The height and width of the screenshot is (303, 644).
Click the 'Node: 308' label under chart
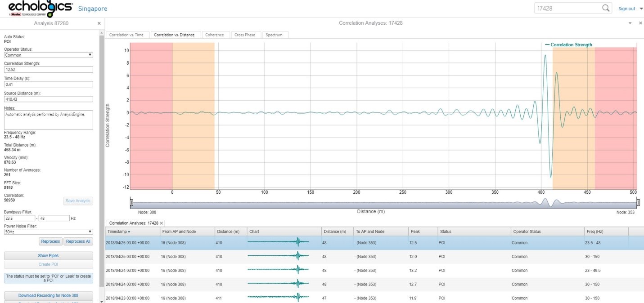(147, 212)
